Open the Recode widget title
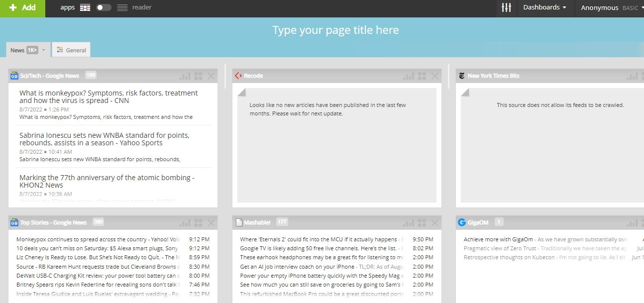This screenshot has height=303, width=644. (x=253, y=76)
